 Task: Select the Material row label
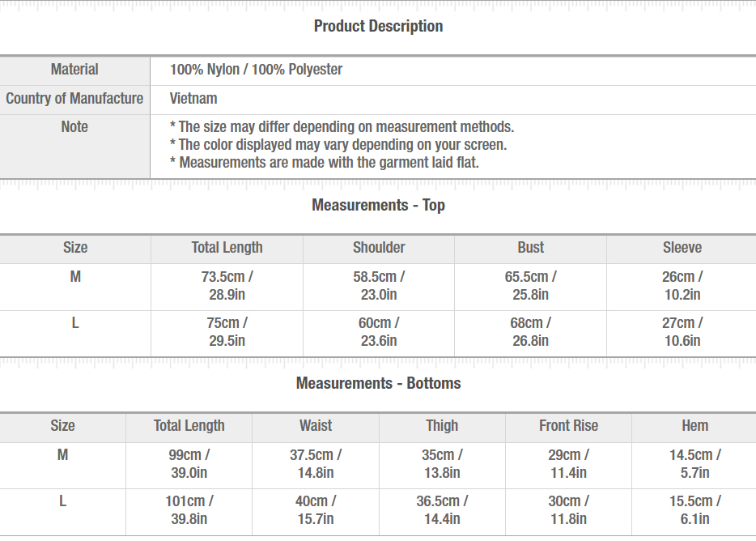click(x=74, y=70)
